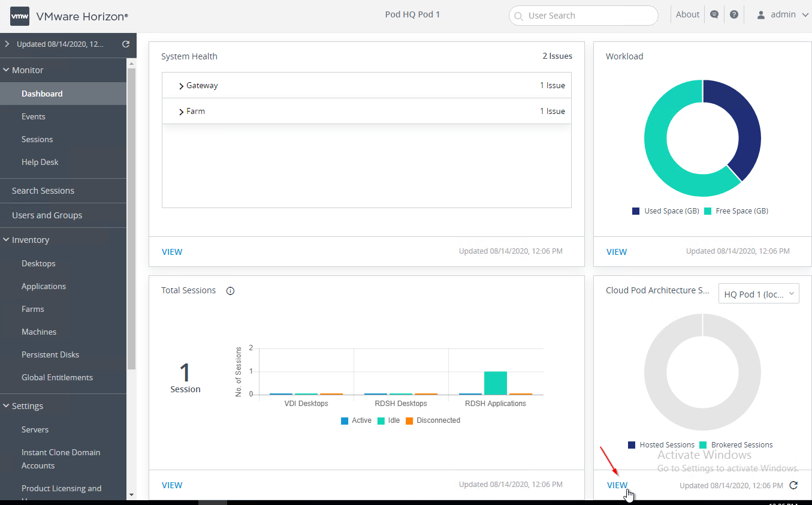
Task: Expand the admin account dropdown arrow
Action: click(805, 15)
